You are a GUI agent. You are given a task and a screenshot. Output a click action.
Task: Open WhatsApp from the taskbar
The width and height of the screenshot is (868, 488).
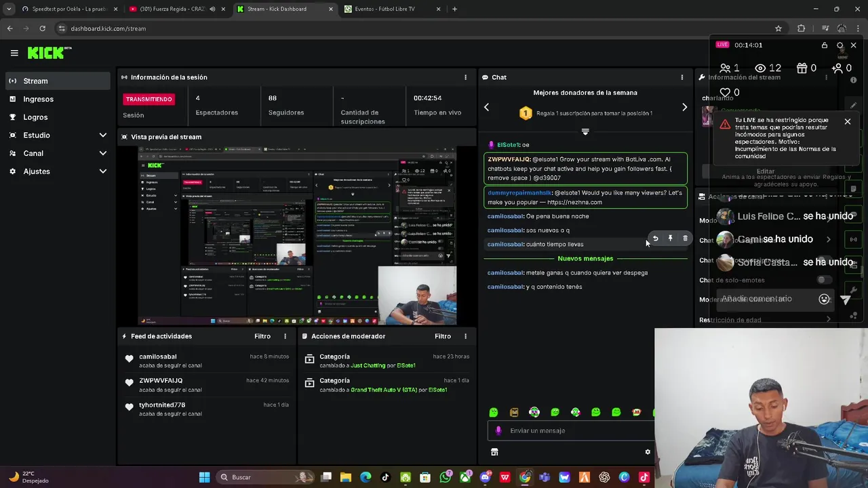(445, 477)
